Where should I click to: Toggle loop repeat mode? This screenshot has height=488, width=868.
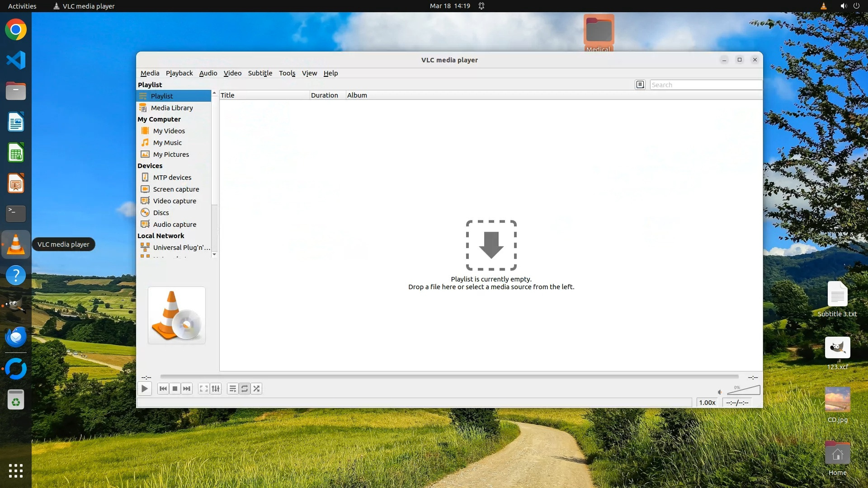245,389
